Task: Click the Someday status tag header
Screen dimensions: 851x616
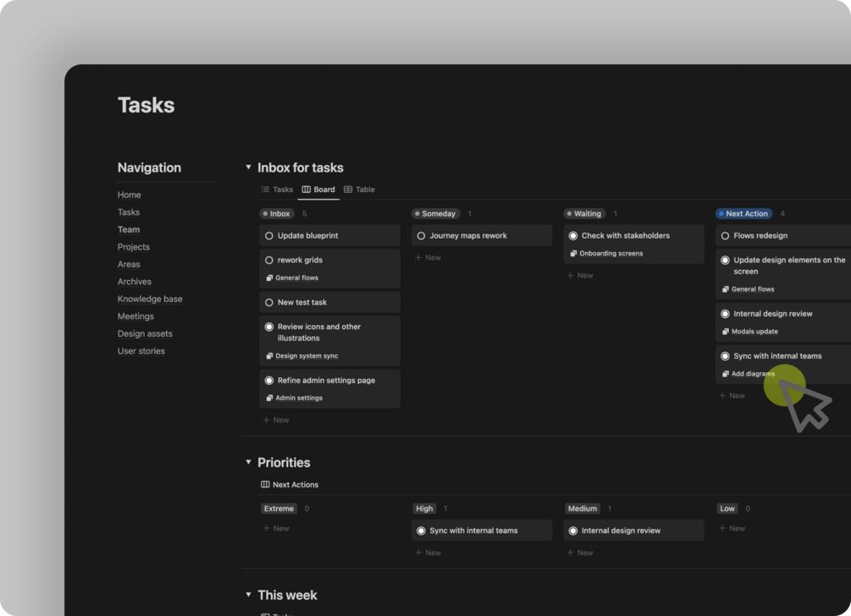Action: tap(436, 213)
